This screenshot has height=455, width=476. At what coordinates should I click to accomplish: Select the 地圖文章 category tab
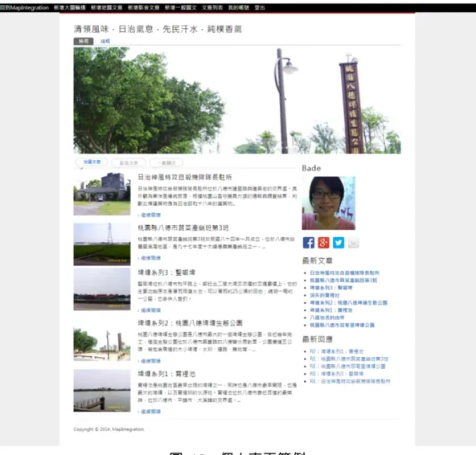click(92, 162)
